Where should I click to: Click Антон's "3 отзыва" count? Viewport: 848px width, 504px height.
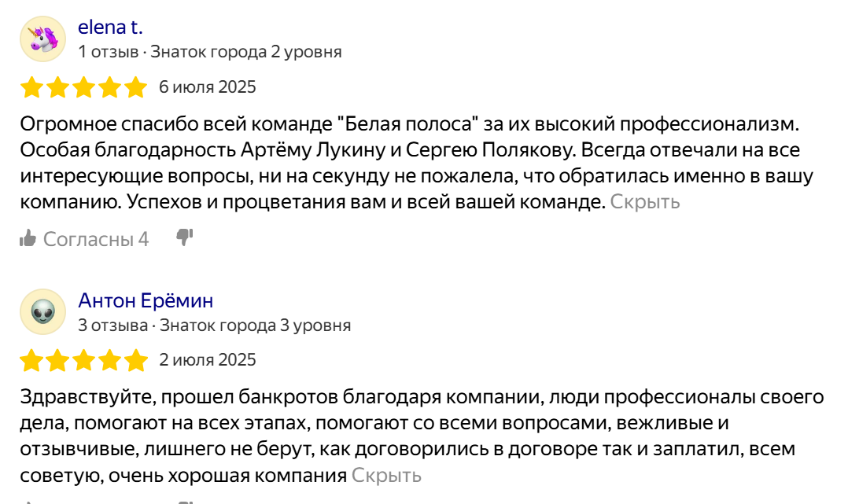coord(112,326)
